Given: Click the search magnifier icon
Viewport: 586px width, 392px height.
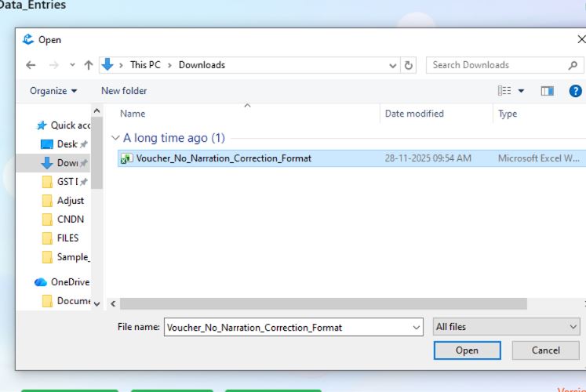Looking at the screenshot, I should pyautogui.click(x=573, y=66).
